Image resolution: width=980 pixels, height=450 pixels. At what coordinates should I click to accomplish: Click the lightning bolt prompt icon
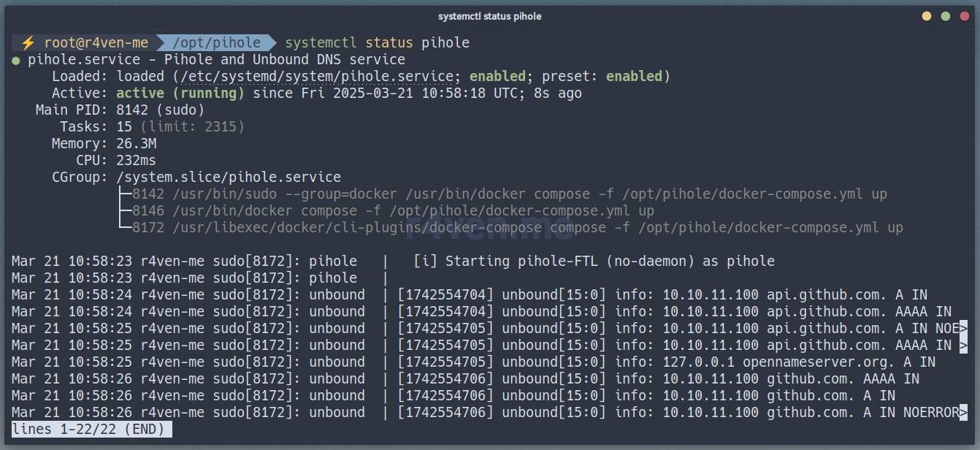pyautogui.click(x=28, y=43)
